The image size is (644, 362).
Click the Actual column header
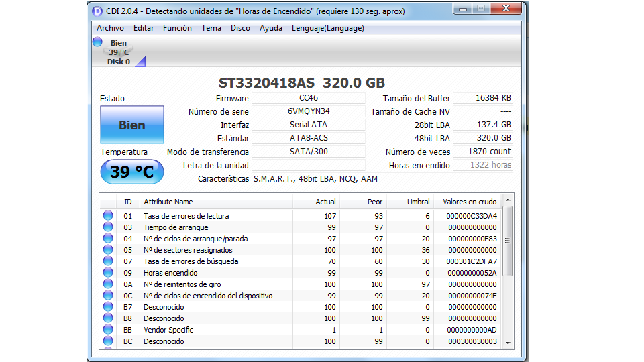pos(316,202)
